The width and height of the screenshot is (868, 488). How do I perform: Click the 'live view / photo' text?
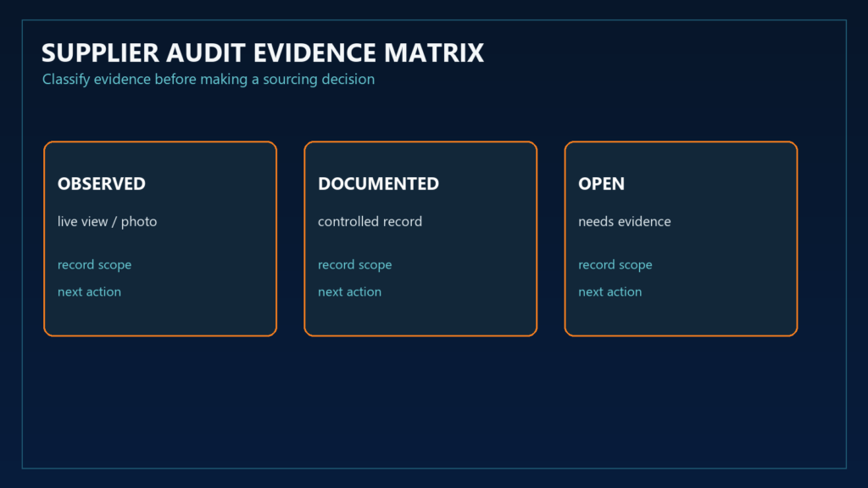pyautogui.click(x=107, y=221)
